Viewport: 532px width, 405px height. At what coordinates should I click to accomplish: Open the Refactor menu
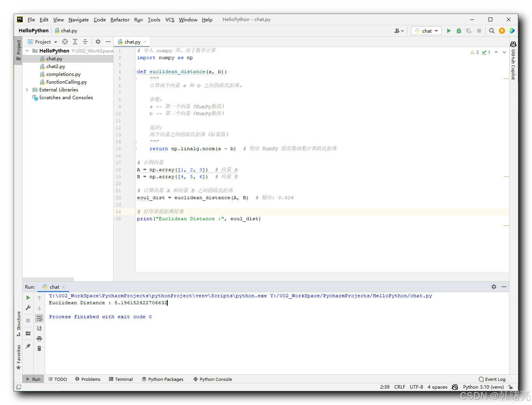(x=120, y=19)
